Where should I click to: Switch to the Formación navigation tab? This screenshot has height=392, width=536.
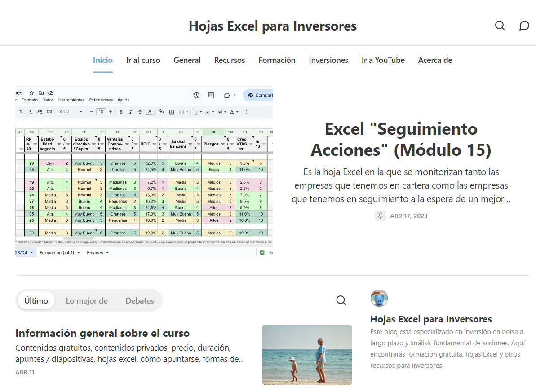pos(277,60)
